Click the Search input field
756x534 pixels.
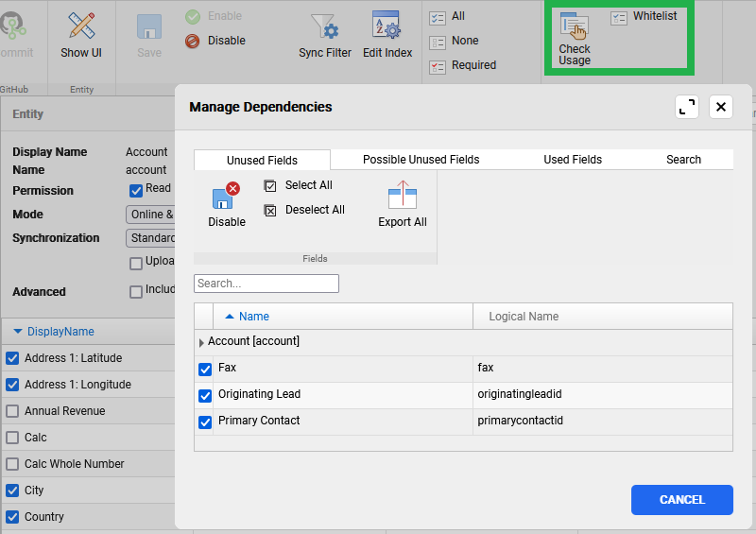pos(266,284)
